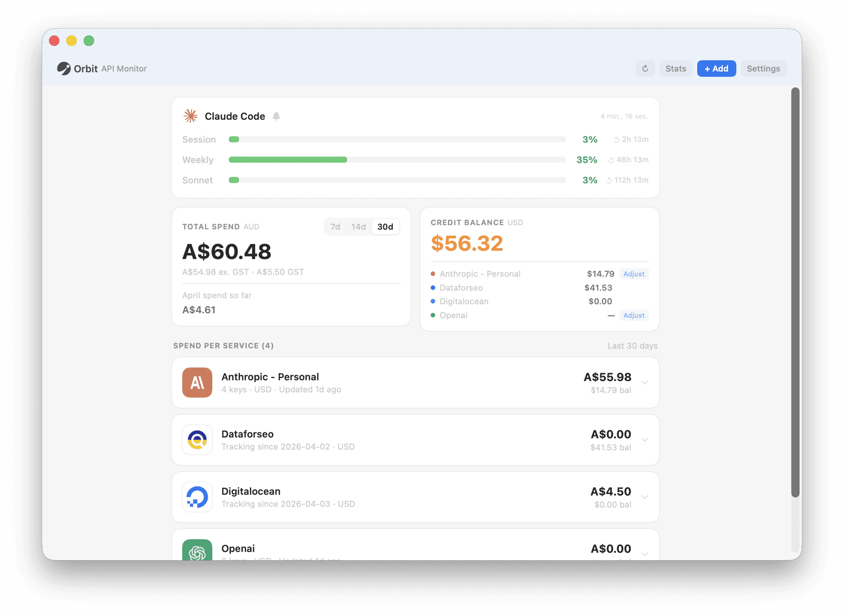Click the reset timer icon next to 2h 13m

pyautogui.click(x=616, y=139)
